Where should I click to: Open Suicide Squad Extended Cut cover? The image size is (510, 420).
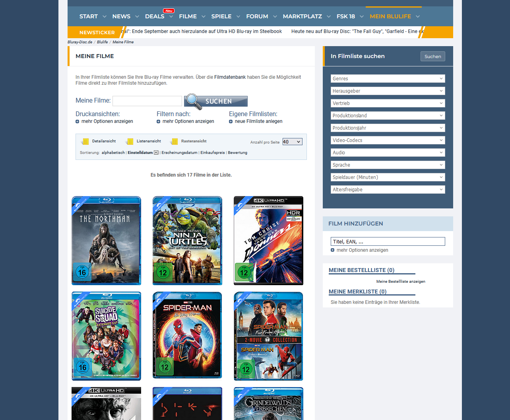coord(106,336)
